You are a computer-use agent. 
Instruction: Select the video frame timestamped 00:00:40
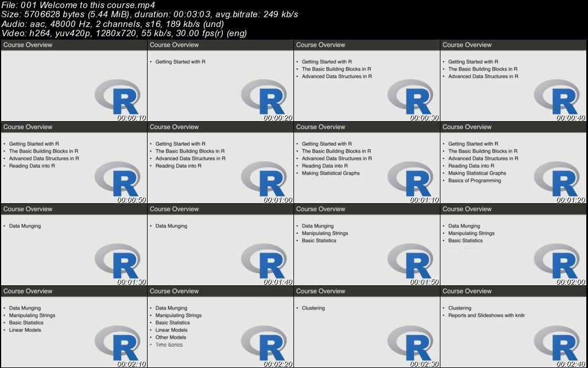[513, 80]
